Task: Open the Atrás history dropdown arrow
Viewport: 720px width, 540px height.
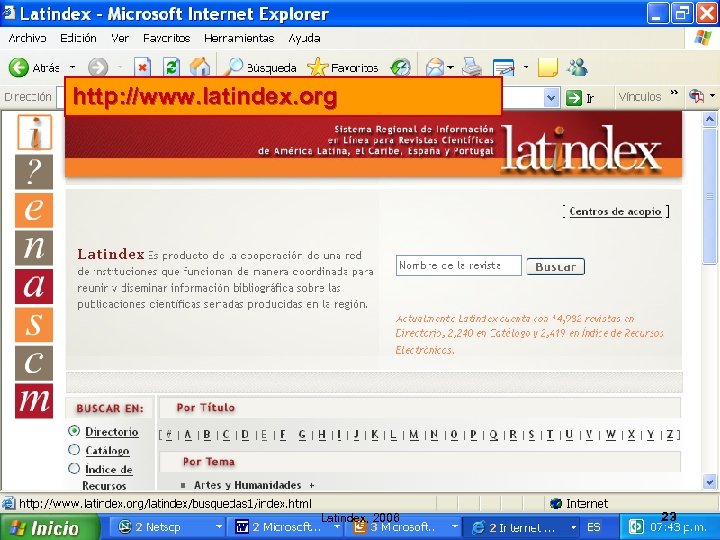Action: (73, 67)
